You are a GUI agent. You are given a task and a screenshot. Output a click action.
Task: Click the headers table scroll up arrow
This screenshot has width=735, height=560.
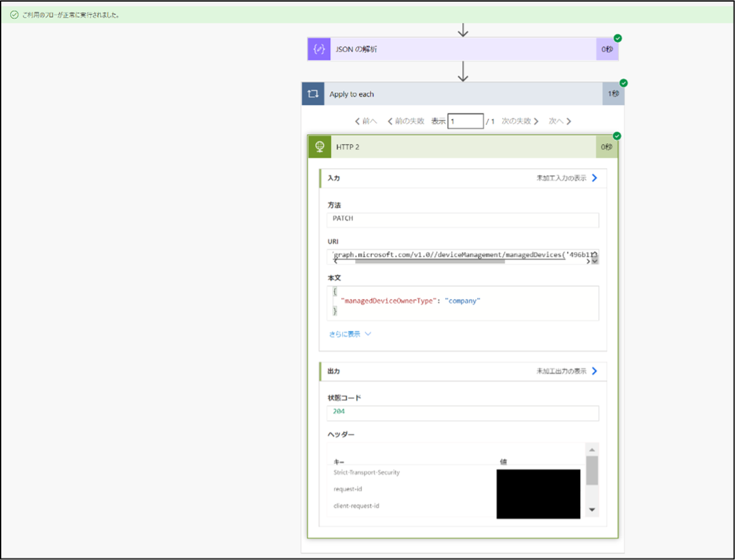(x=592, y=450)
